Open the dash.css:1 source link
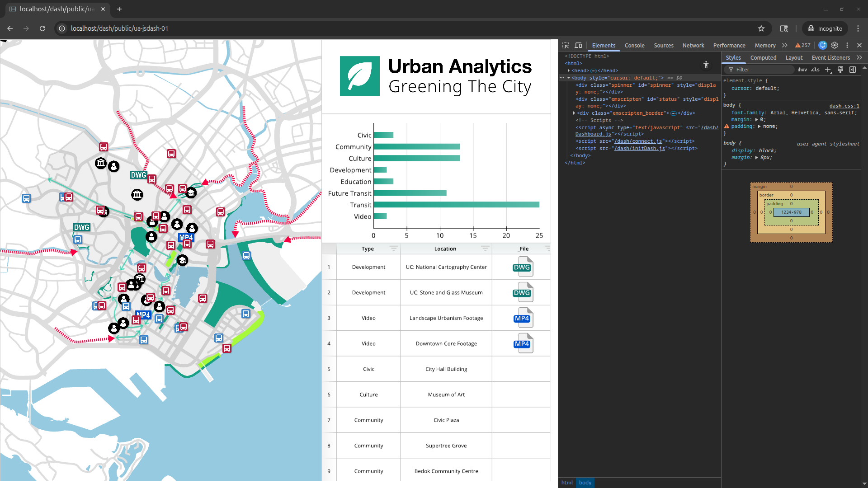The height and width of the screenshot is (488, 868). point(844,106)
